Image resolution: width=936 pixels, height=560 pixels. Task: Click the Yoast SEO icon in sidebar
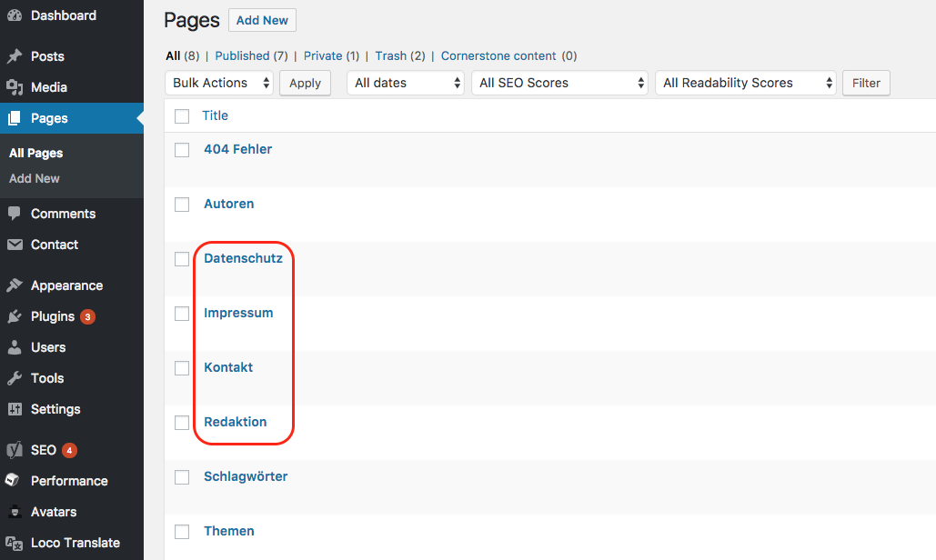(x=15, y=450)
